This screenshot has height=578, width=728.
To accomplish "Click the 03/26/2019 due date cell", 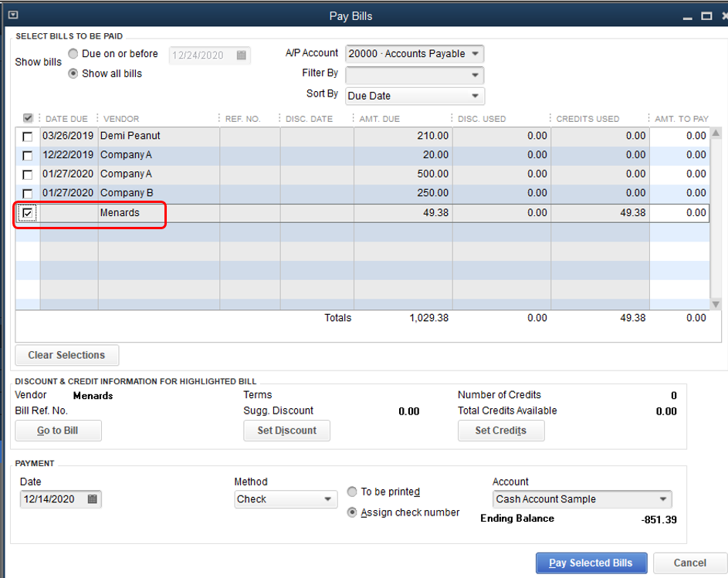I will click(x=69, y=136).
